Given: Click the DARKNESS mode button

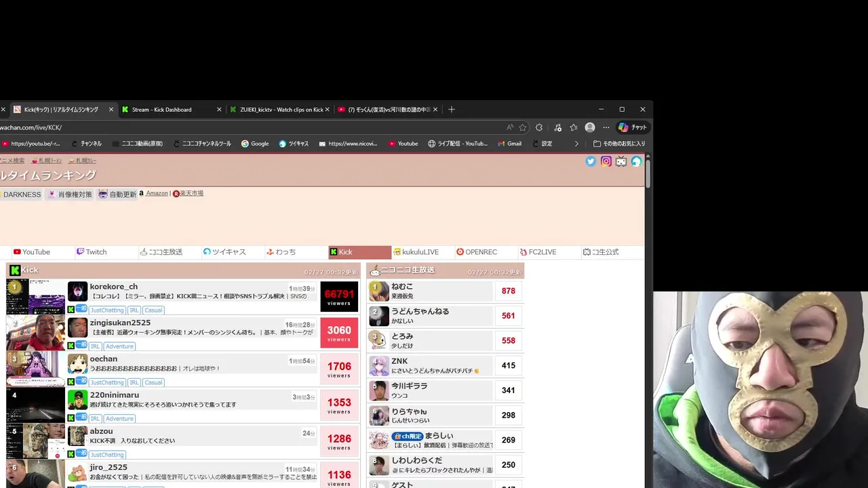Looking at the screenshot, I should click(x=22, y=195).
